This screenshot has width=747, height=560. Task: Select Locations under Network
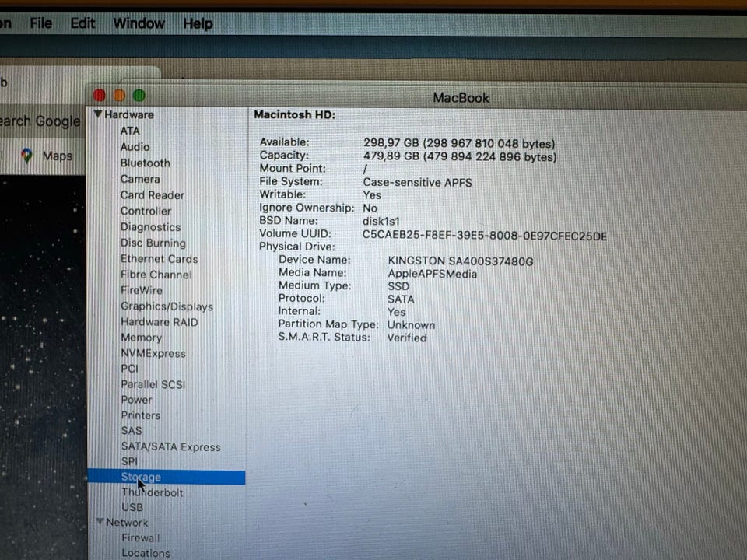[x=146, y=553]
